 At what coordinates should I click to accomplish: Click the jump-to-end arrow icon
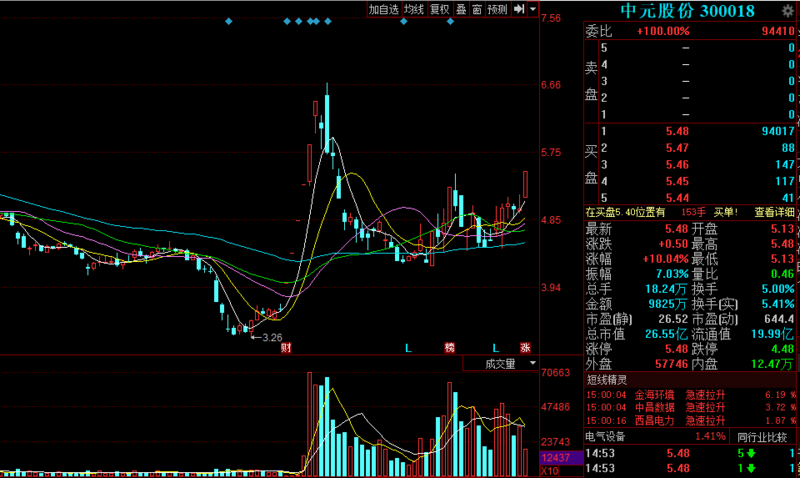tap(519, 9)
